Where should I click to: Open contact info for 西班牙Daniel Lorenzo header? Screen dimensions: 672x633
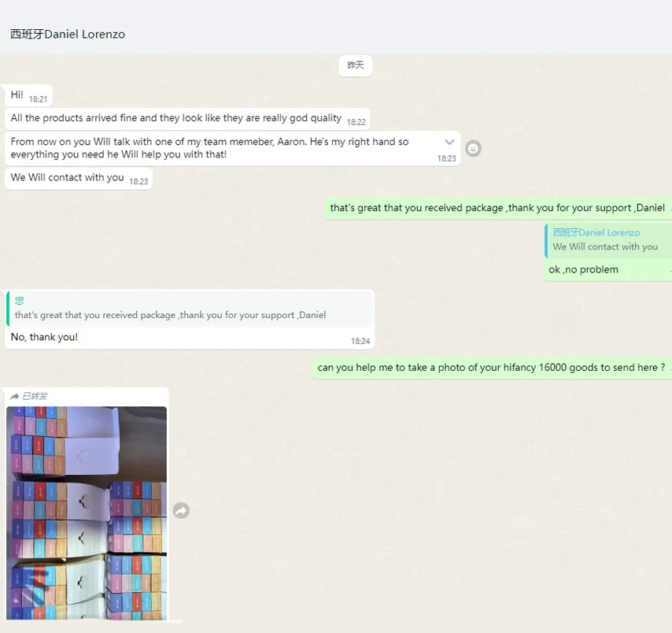point(68,34)
